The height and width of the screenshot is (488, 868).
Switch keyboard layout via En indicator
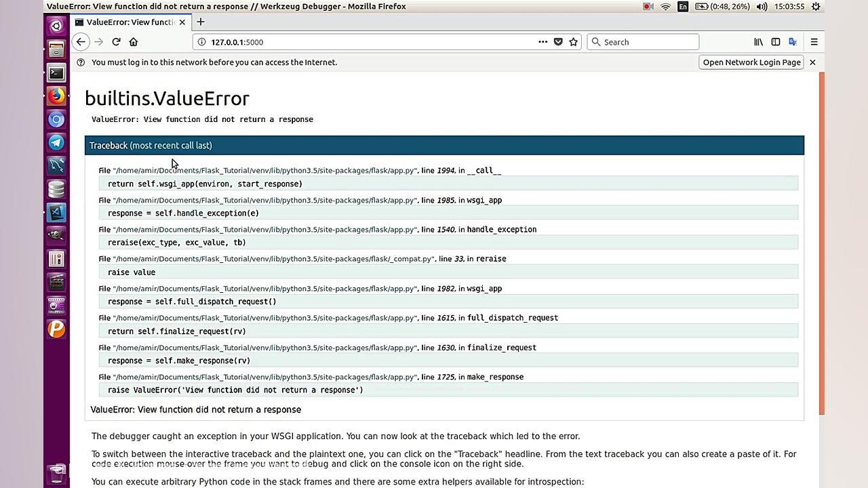coord(682,7)
